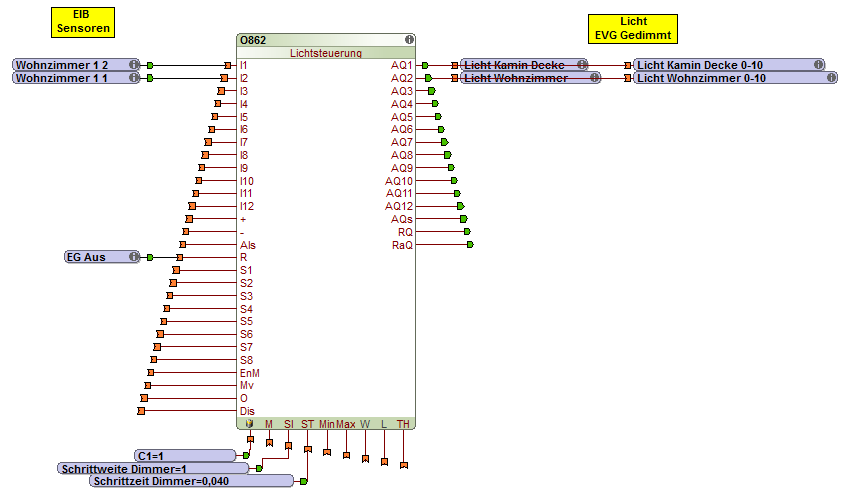Select the EG Aus input block

[x=93, y=257]
